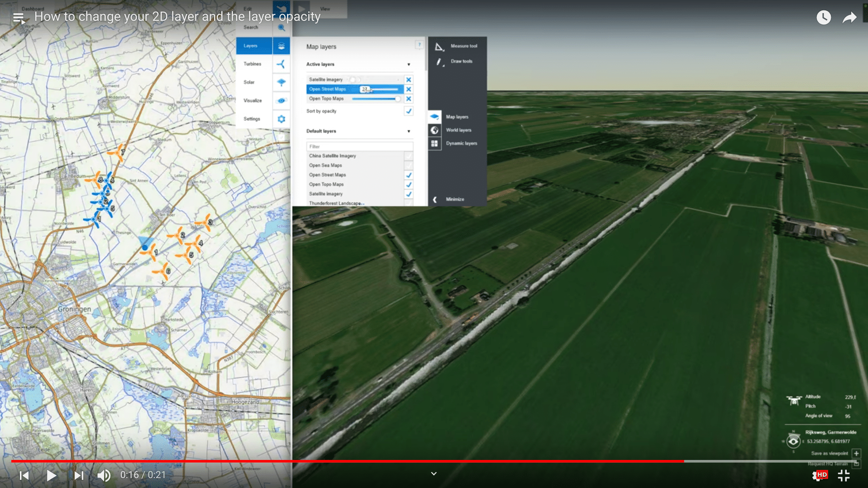Viewport: 868px width, 488px height.
Task: Uncheck Open Street Maps default layer
Action: [408, 175]
